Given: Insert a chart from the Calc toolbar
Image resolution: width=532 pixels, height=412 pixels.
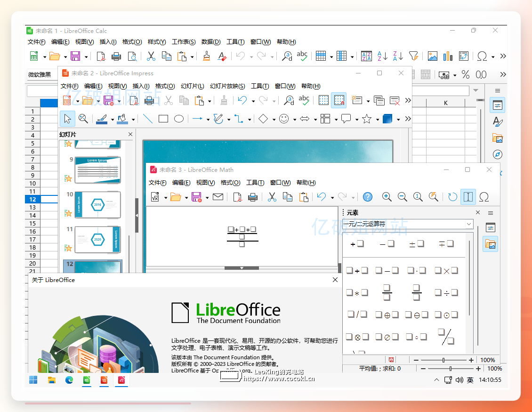Looking at the screenshot, I should tap(448, 56).
